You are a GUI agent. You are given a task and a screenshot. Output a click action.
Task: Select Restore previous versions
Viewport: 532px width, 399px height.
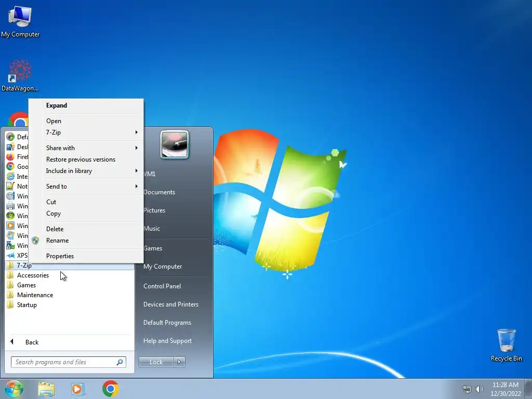(x=86, y=159)
